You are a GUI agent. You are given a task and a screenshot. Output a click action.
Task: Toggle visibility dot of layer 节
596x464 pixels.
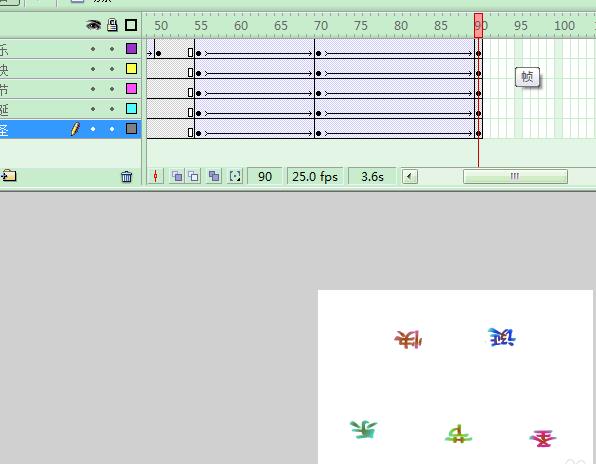coord(93,89)
